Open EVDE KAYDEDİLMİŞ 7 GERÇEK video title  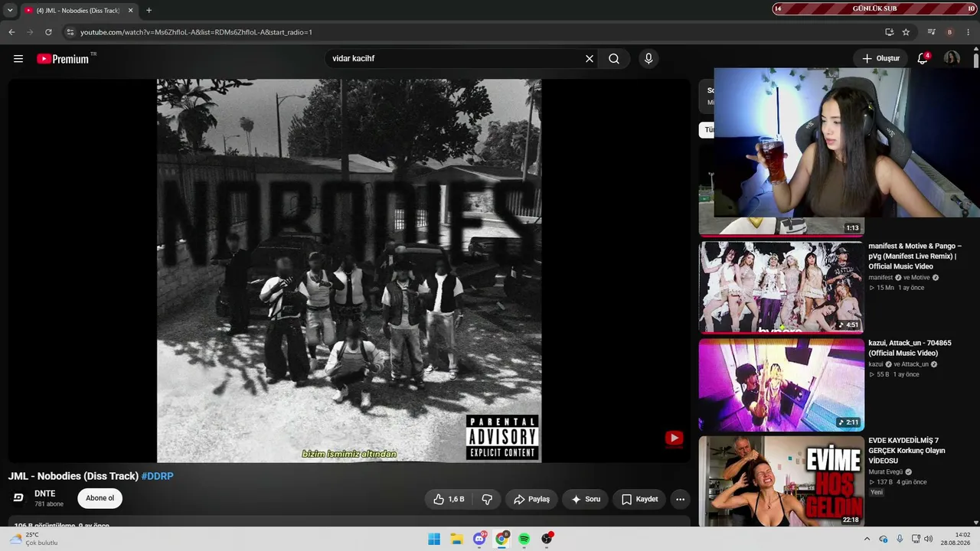coord(906,451)
